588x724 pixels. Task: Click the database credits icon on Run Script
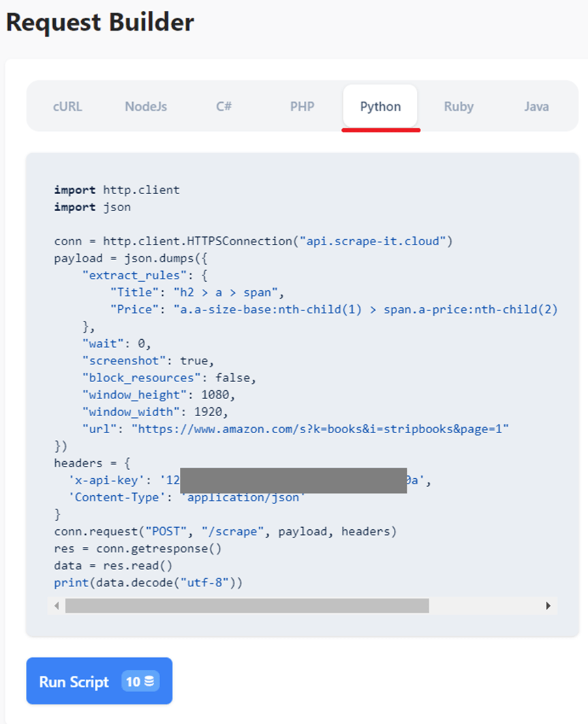point(150,681)
